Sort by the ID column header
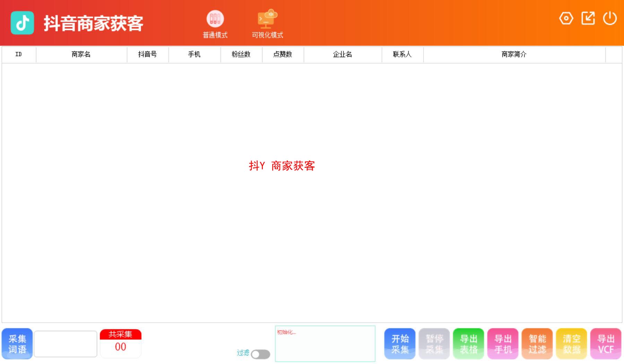 coord(19,54)
